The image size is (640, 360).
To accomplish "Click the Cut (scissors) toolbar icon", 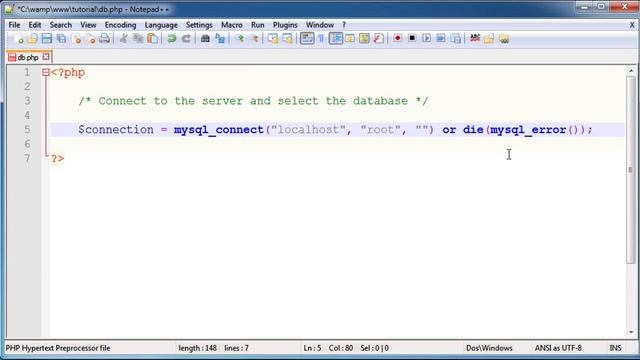I will 123,39.
